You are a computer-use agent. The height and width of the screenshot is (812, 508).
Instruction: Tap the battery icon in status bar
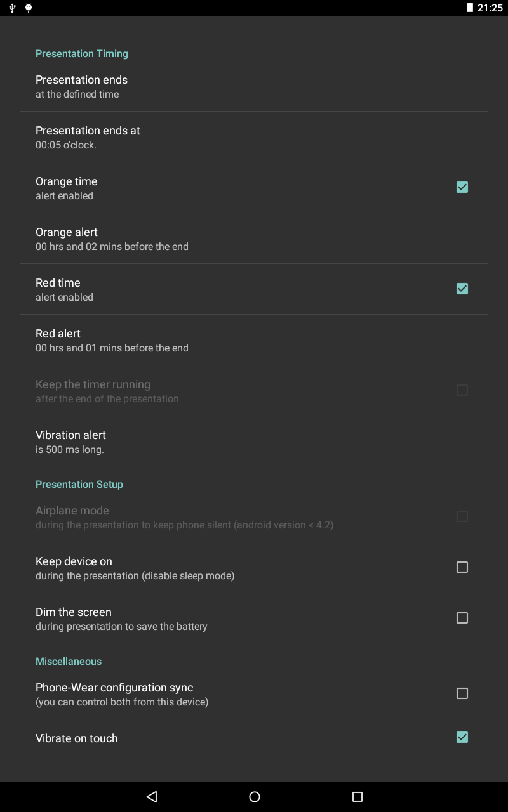tap(470, 8)
